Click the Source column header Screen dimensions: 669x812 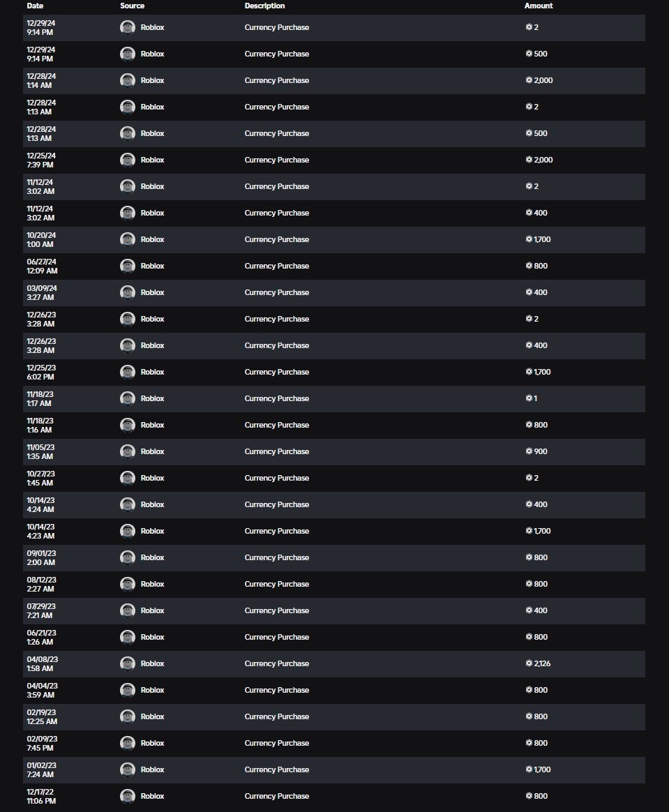click(132, 6)
